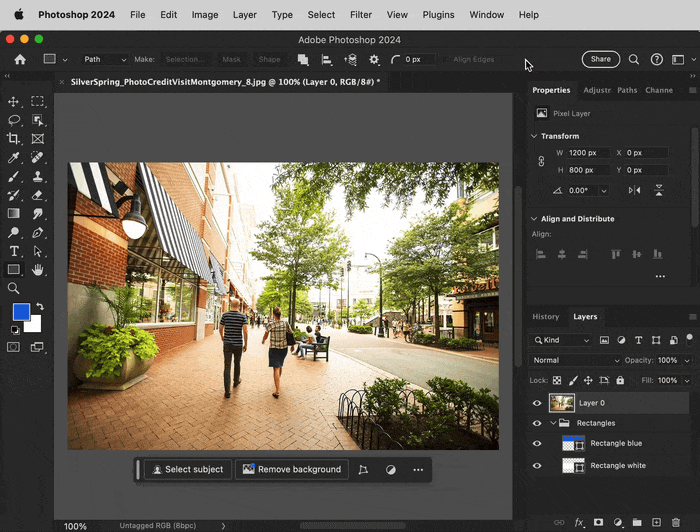Select the Horizontal Type tool

[14, 251]
